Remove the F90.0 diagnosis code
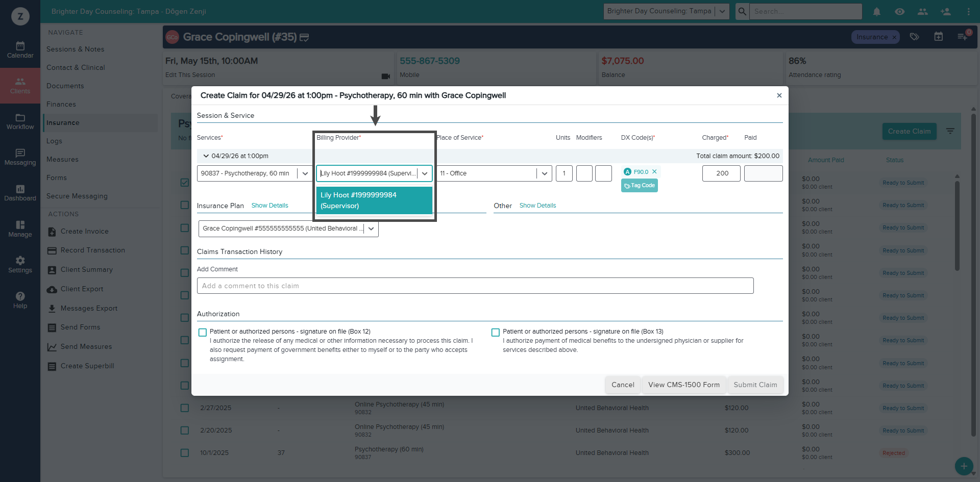The width and height of the screenshot is (980, 482). [x=654, y=172]
